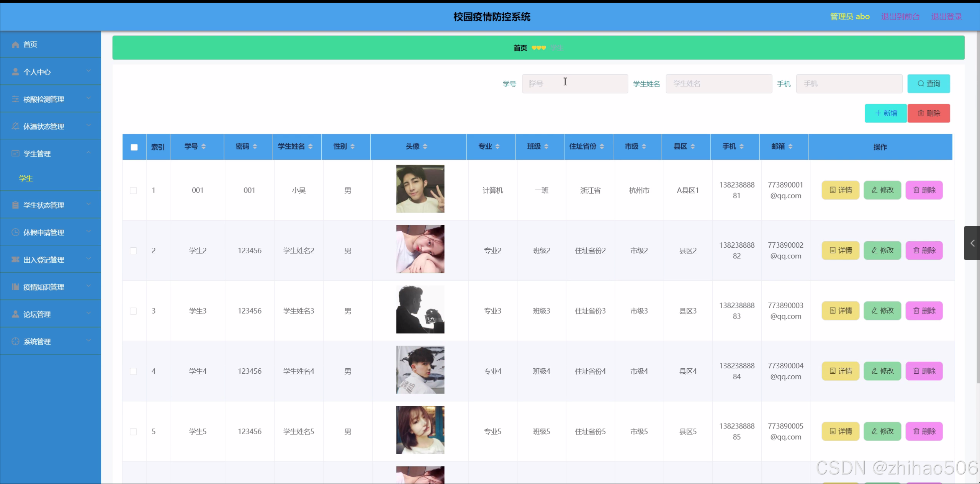Viewport: 980px width, 484px height.
Task: Expand the 论坛管理 menu chevron
Action: click(x=88, y=314)
